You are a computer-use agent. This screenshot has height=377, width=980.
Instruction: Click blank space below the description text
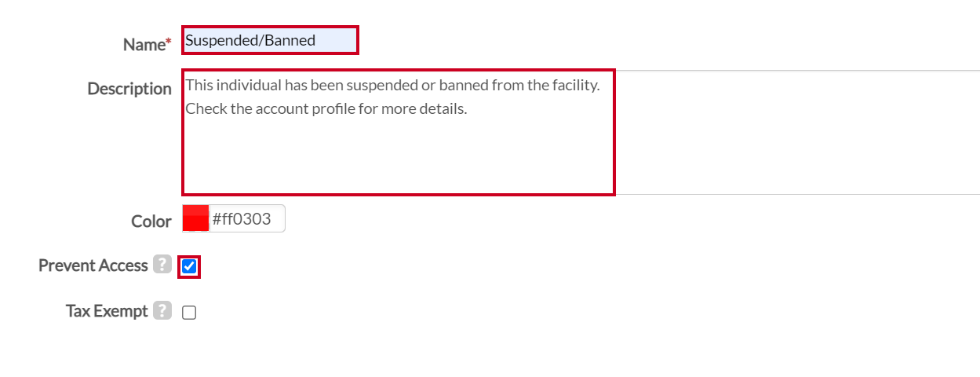399,157
